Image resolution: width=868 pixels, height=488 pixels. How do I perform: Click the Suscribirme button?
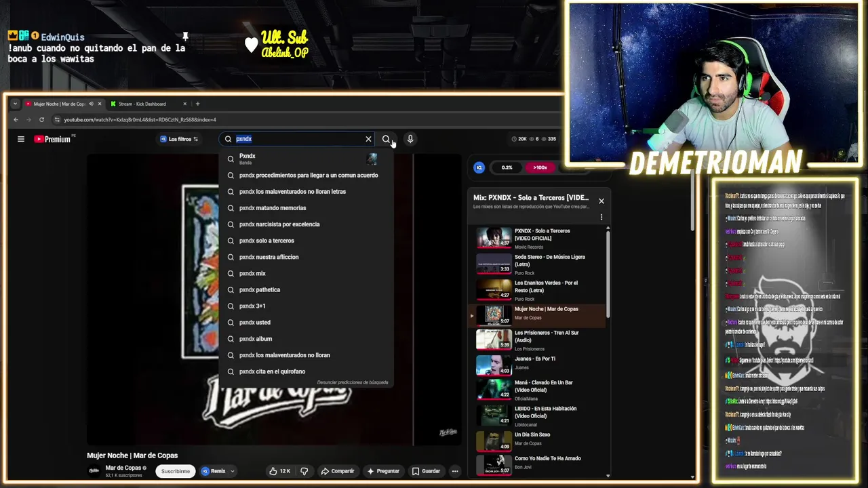(176, 471)
